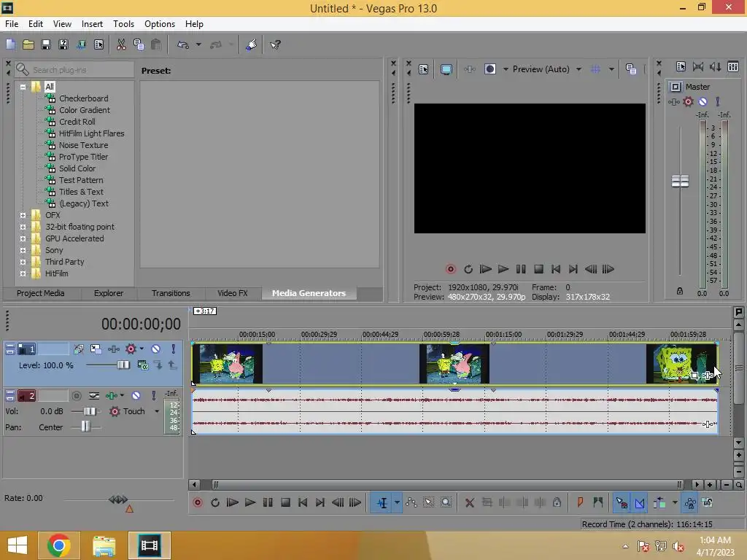
Task: Click the New Project toolbar icon
Action: point(10,44)
